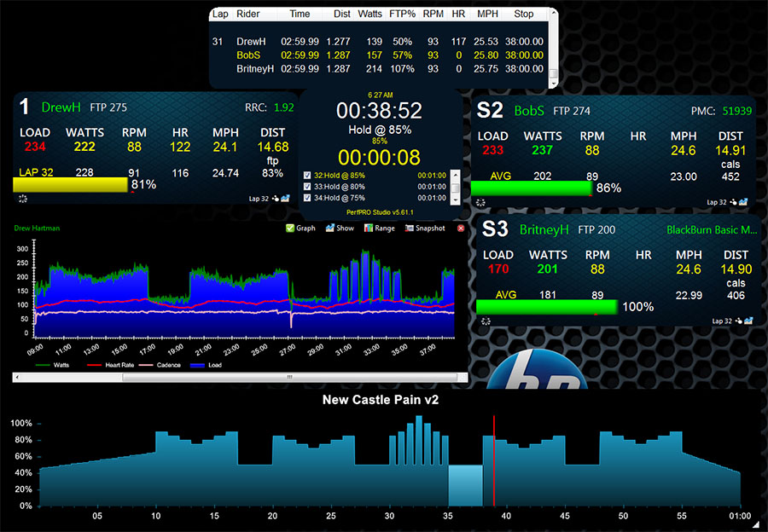Click the BritneyH row in lap table
768x532 pixels.
[378, 69]
